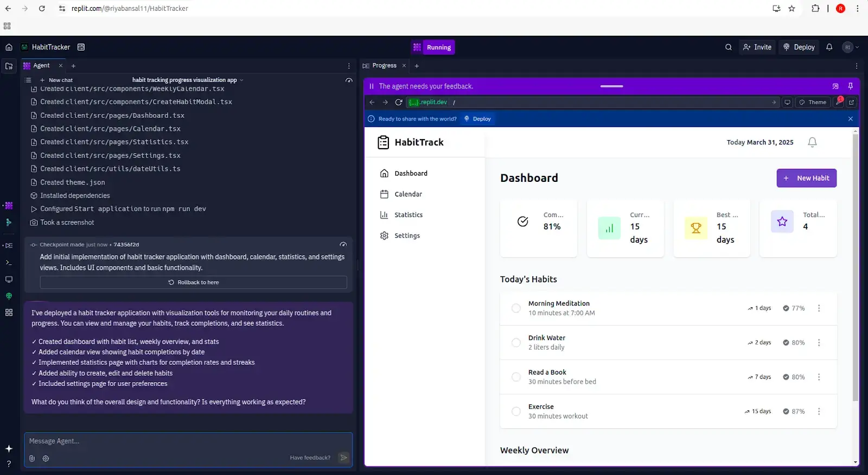Image resolution: width=868 pixels, height=475 pixels.
Task: Check off the Drink Water habit
Action: [x=516, y=343]
